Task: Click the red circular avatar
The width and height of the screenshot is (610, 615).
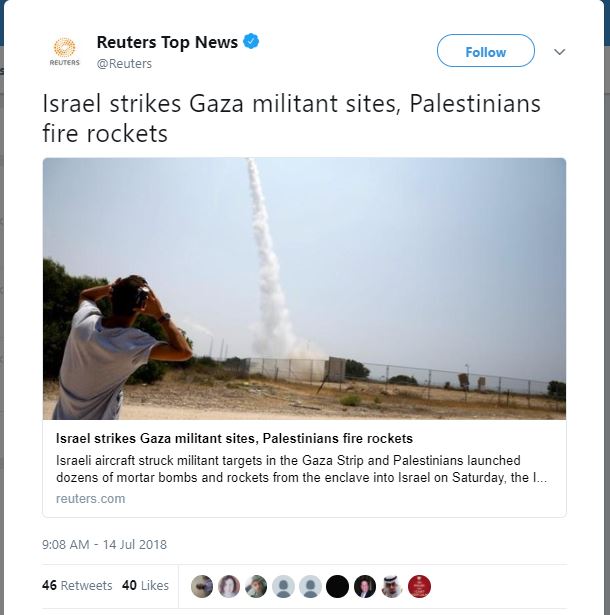Action: (x=419, y=586)
